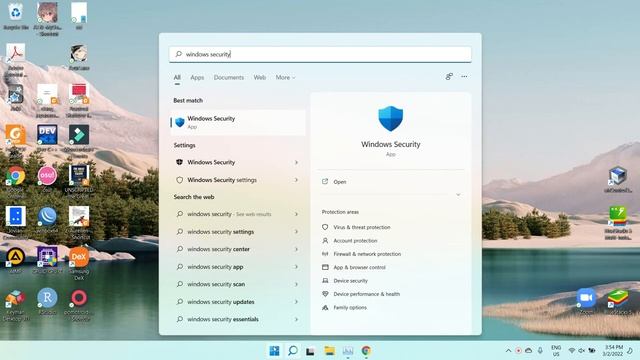Click the search box containing 'windows security'
This screenshot has width=640, height=360.
pyautogui.click(x=320, y=54)
